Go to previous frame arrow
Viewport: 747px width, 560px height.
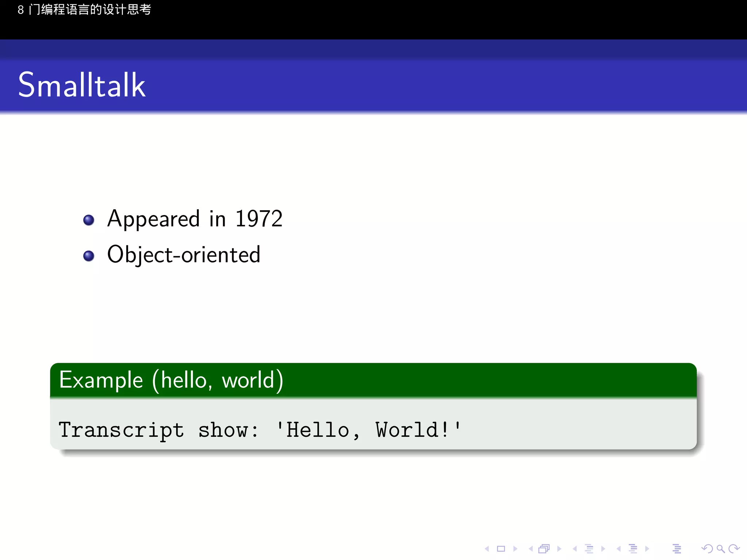[531, 549]
